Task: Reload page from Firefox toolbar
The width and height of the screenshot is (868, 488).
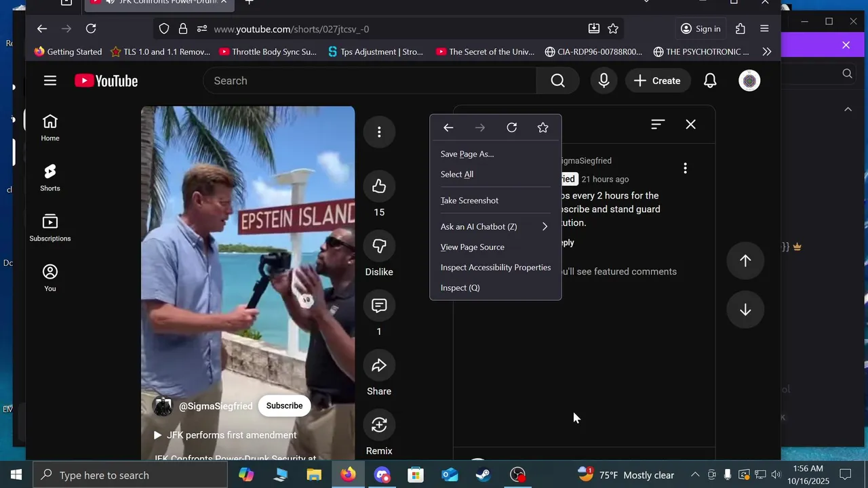Action: (x=91, y=28)
